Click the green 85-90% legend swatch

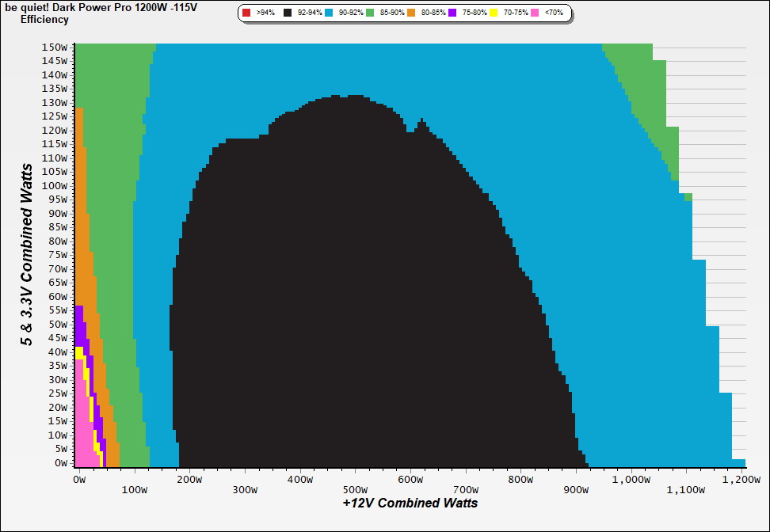(x=370, y=13)
